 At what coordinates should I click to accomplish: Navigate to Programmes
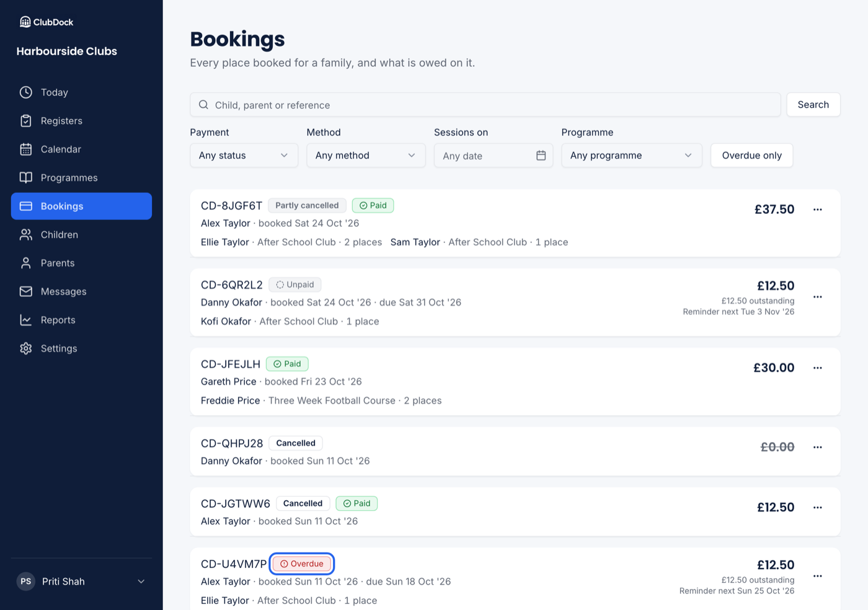coord(81,178)
